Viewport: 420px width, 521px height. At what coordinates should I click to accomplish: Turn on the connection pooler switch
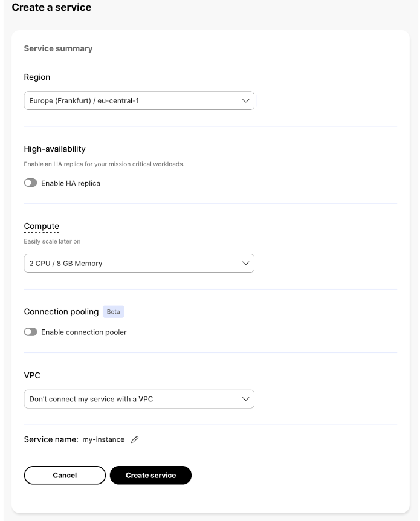pos(30,332)
